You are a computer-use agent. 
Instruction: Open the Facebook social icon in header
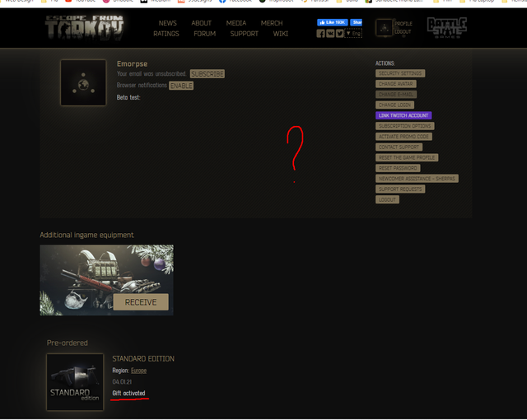[320, 34]
